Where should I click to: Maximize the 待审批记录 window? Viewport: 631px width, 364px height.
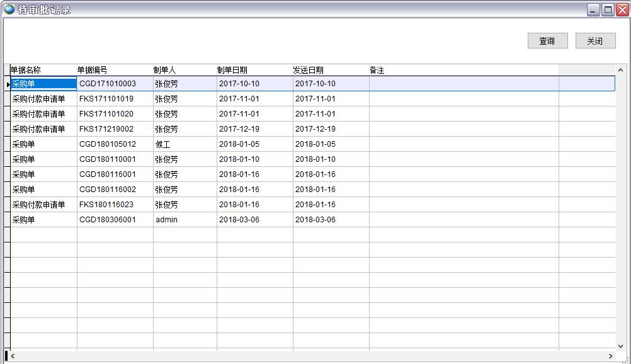click(608, 9)
